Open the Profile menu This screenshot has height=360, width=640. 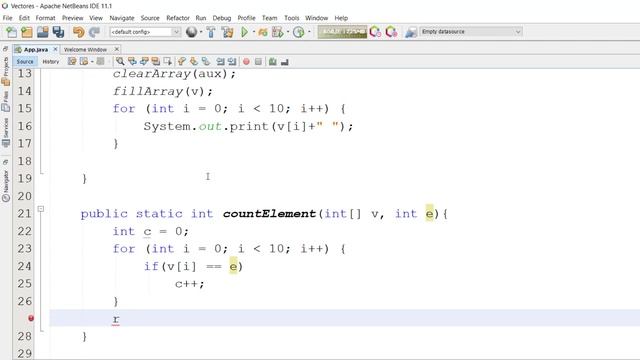(246, 18)
